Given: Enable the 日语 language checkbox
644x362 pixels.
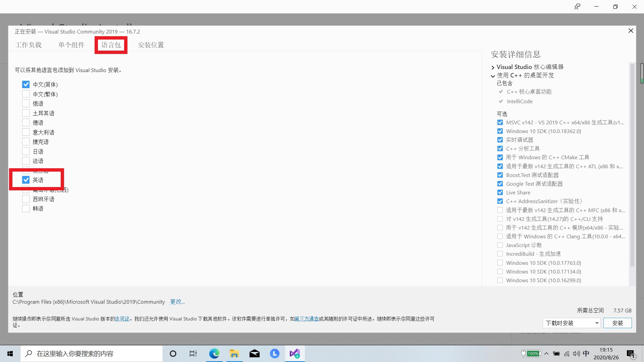Looking at the screenshot, I should click(x=25, y=151).
